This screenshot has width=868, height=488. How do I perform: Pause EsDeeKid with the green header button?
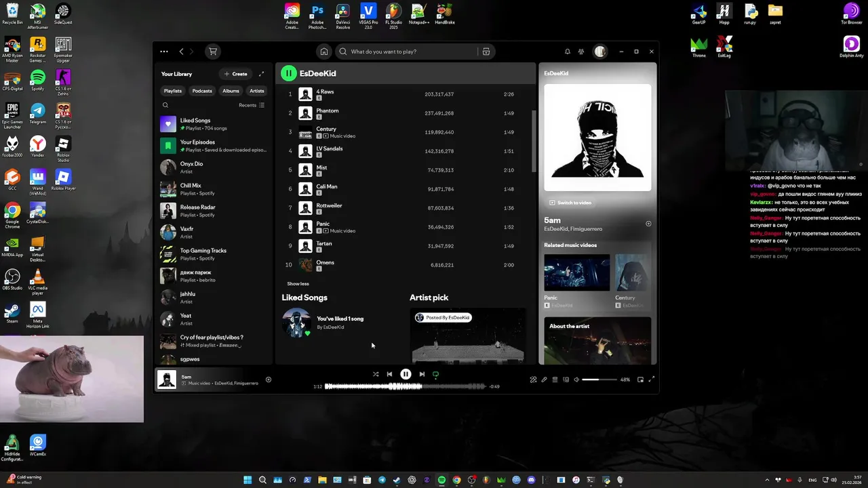(x=289, y=73)
